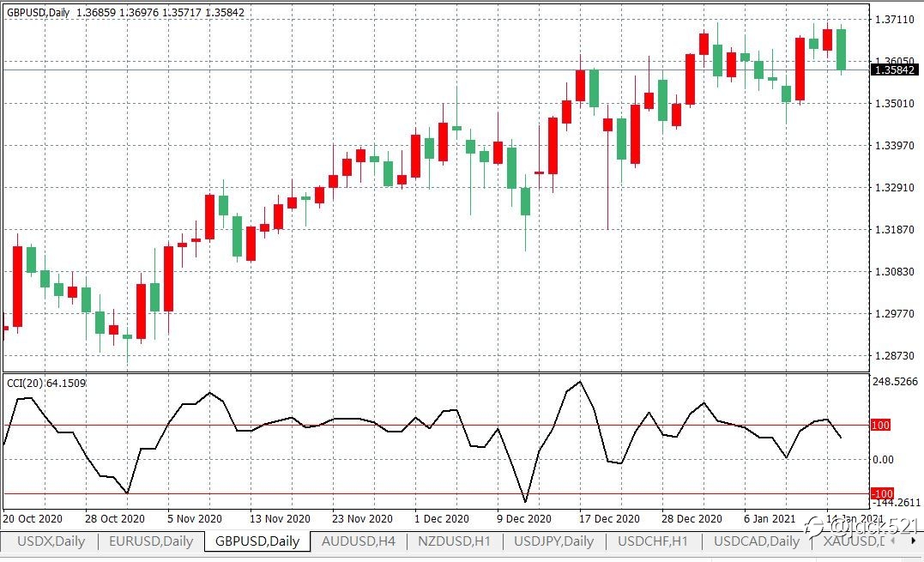The height and width of the screenshot is (562, 924).
Task: Click the GBPUSD,Daily chart title text
Action: click(39, 12)
